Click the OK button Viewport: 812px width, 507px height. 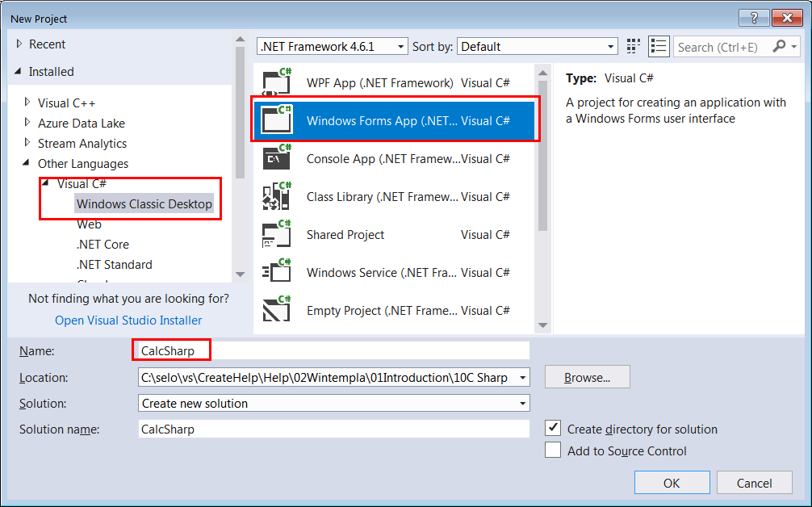[x=672, y=483]
